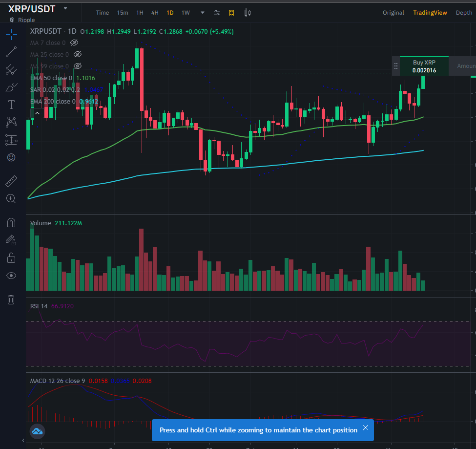Open the indicators settings icon
Viewport: 476px width, 449px height.
pyautogui.click(x=216, y=13)
